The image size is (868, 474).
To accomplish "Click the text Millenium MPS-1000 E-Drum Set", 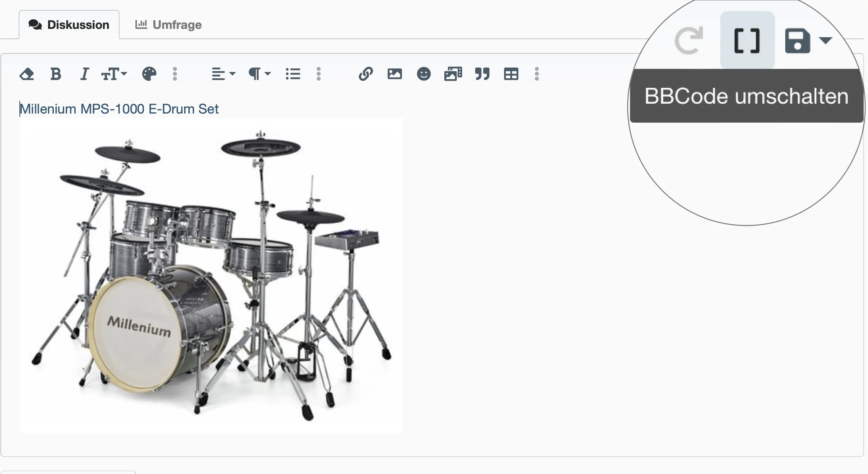I will click(x=119, y=109).
